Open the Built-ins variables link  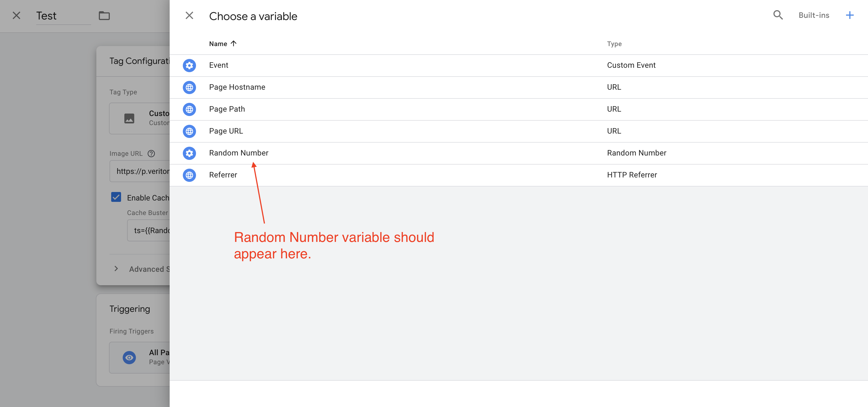813,15
